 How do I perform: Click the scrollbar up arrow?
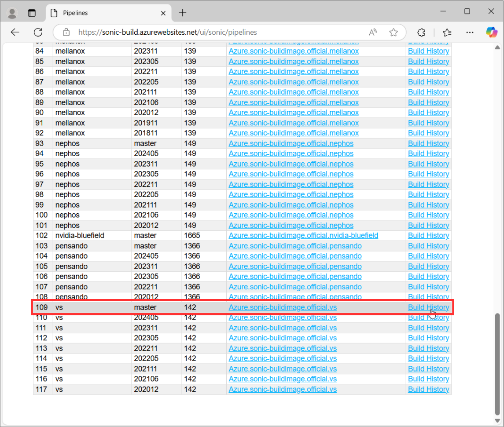click(x=497, y=47)
